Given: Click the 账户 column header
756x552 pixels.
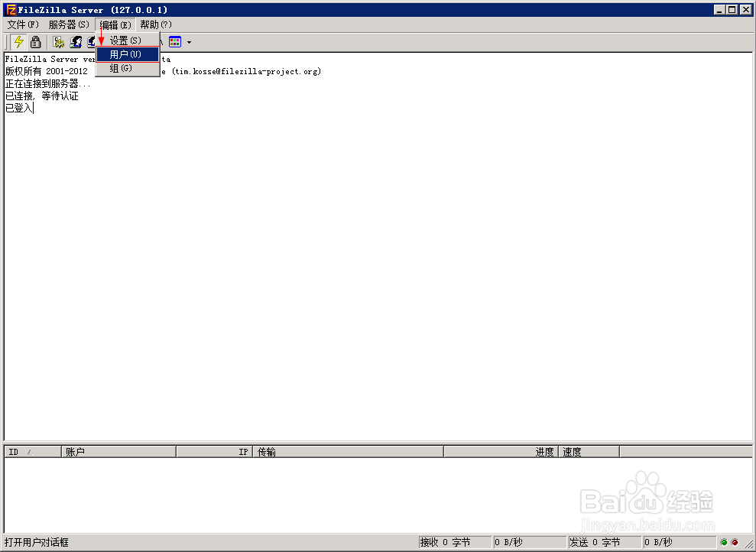Looking at the screenshot, I should coord(118,452).
